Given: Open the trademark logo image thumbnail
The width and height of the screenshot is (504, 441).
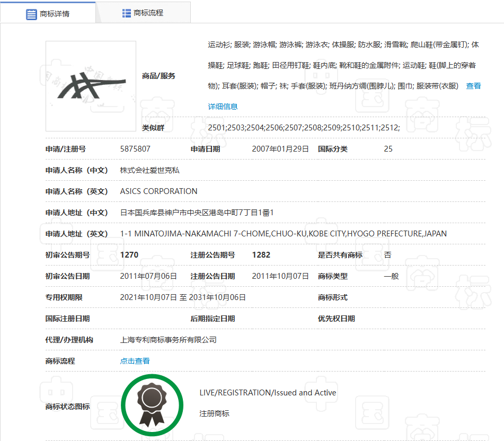Looking at the screenshot, I should (x=91, y=86).
